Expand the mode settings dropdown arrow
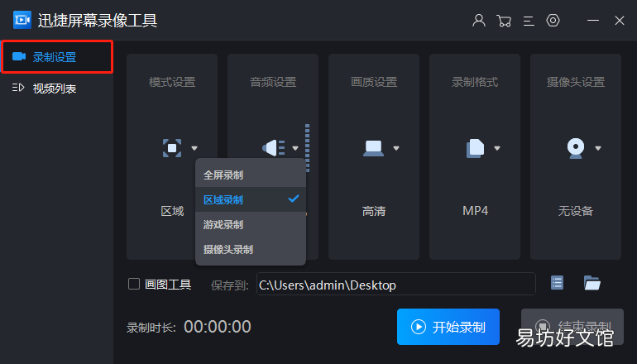The image size is (637, 364). pyautogui.click(x=194, y=148)
